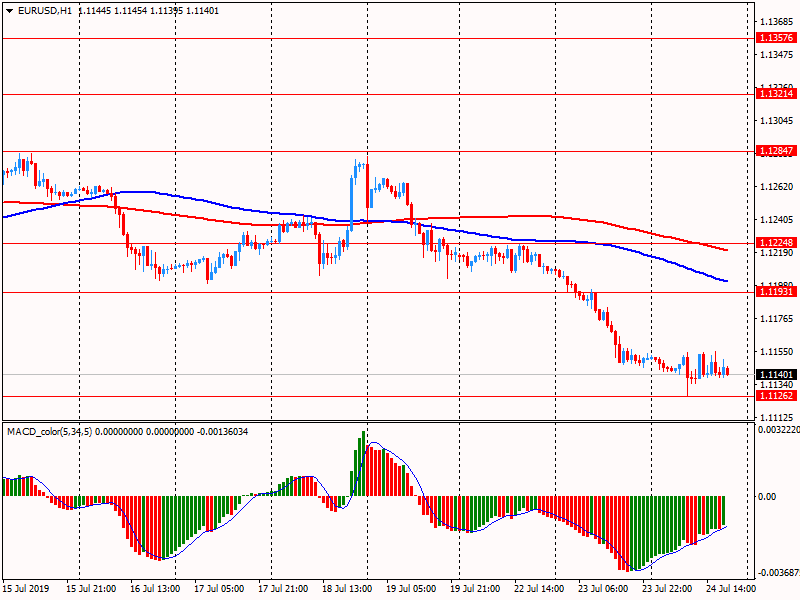The image size is (800, 600).
Task: Click the 16 Jul 13:00 time axis label
Action: tap(155, 588)
